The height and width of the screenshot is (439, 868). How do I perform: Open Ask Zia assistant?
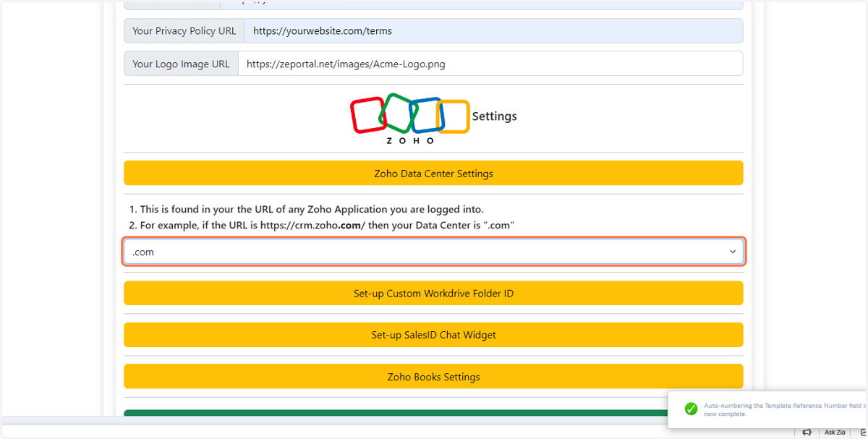click(x=835, y=432)
